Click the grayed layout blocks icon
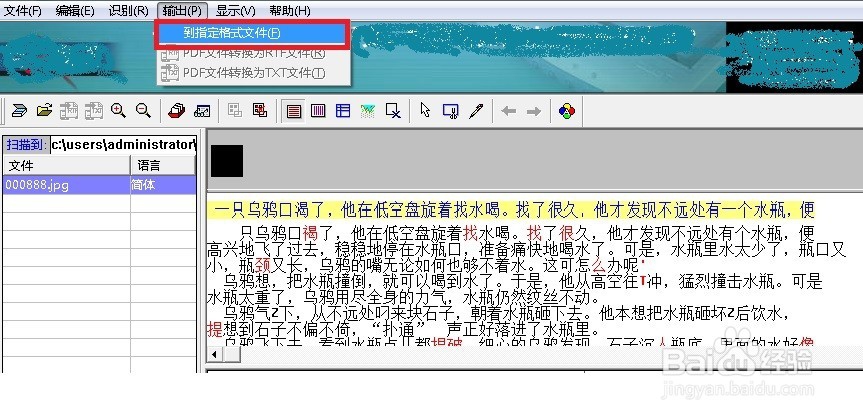 (235, 111)
